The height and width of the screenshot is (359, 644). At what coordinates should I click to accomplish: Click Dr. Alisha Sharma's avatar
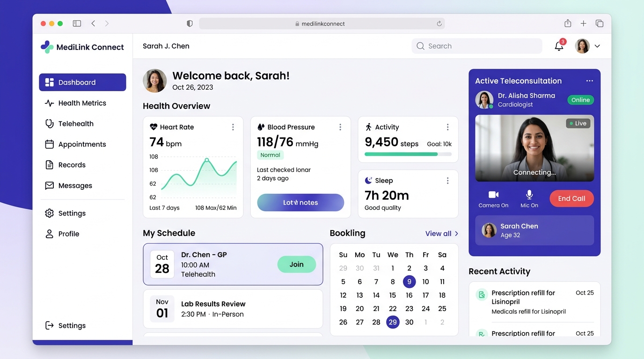click(484, 100)
